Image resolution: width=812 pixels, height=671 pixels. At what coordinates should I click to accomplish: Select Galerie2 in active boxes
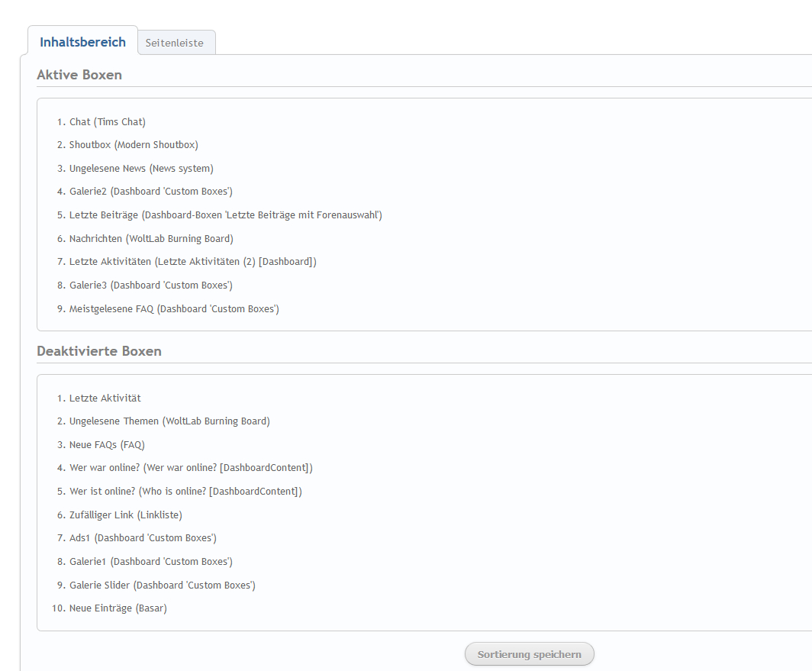[150, 191]
